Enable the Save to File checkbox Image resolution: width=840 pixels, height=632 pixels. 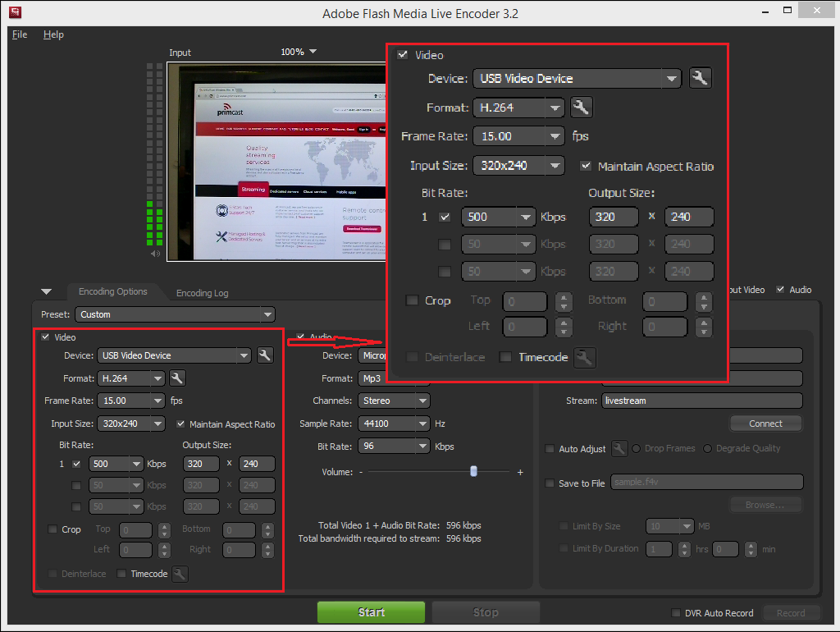point(550,483)
